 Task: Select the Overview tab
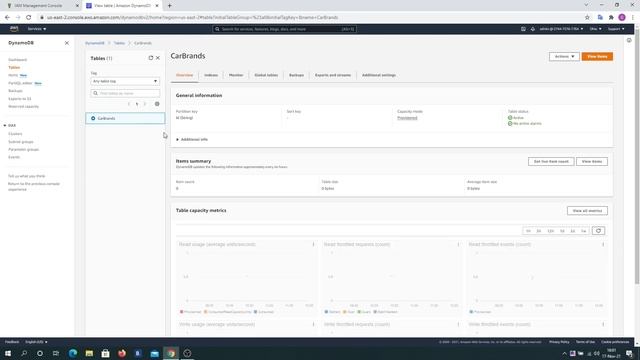pyautogui.click(x=184, y=76)
